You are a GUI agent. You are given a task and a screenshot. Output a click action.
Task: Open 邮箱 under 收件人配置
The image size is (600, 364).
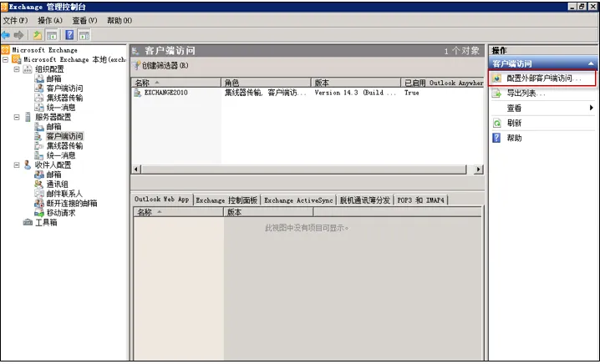[53, 174]
